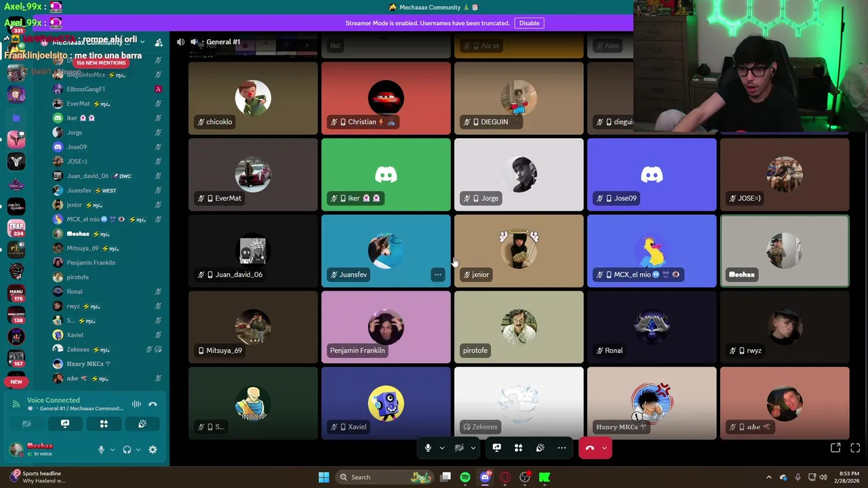Click the 156 New Mentions indicator
The height and width of the screenshot is (488, 868).
(101, 62)
